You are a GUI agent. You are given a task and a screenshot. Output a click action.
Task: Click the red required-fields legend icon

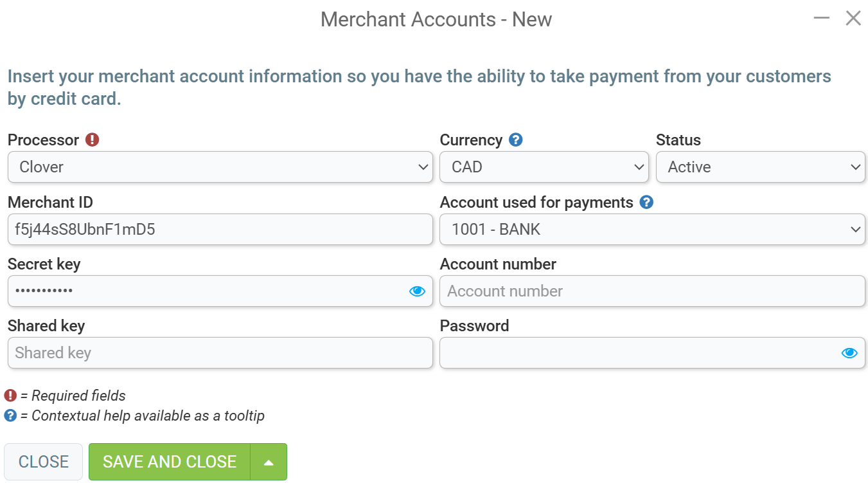click(10, 396)
